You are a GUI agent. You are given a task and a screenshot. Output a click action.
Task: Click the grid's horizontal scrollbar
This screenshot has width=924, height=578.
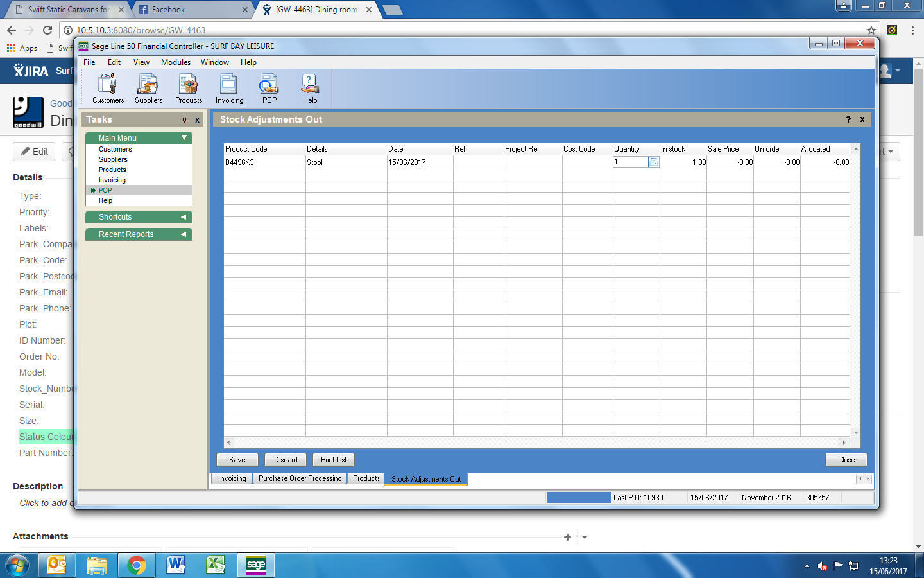coord(536,442)
